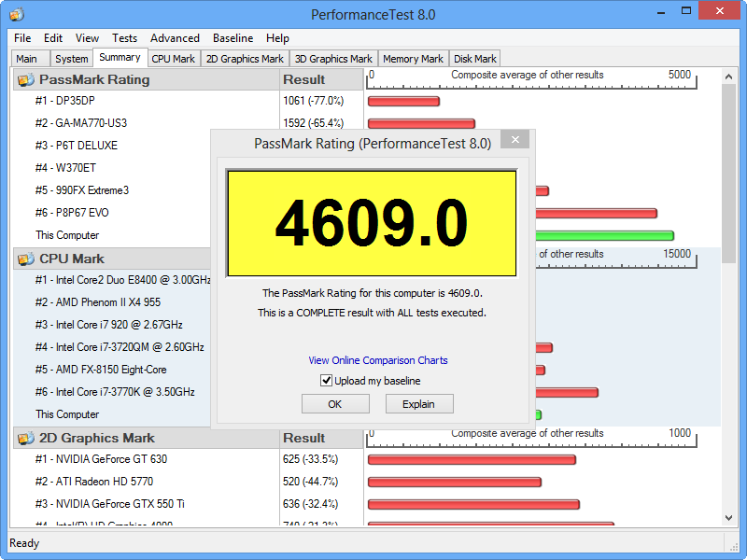Click the PassMark Rating section icon
747x560 pixels.
26,79
